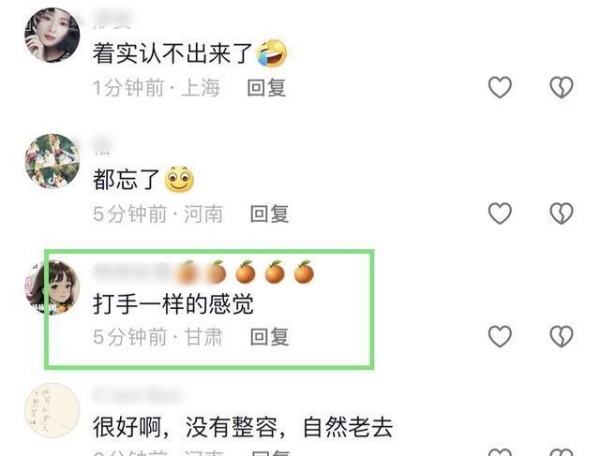Select the comment text 打手一样的感觉
Image resolution: width=600 pixels, height=456 pixels.
coord(173,305)
